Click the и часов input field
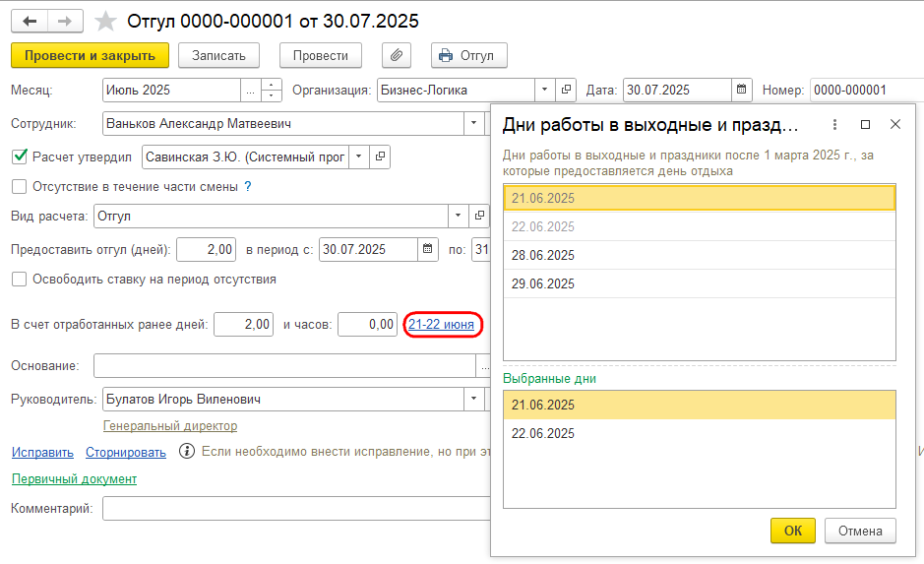This screenshot has width=924, height=564. [367, 325]
